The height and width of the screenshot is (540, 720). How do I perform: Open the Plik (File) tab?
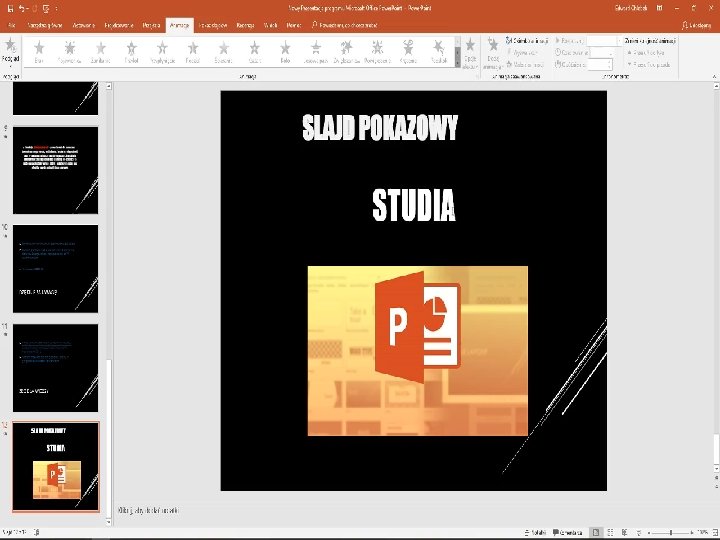pyautogui.click(x=11, y=25)
